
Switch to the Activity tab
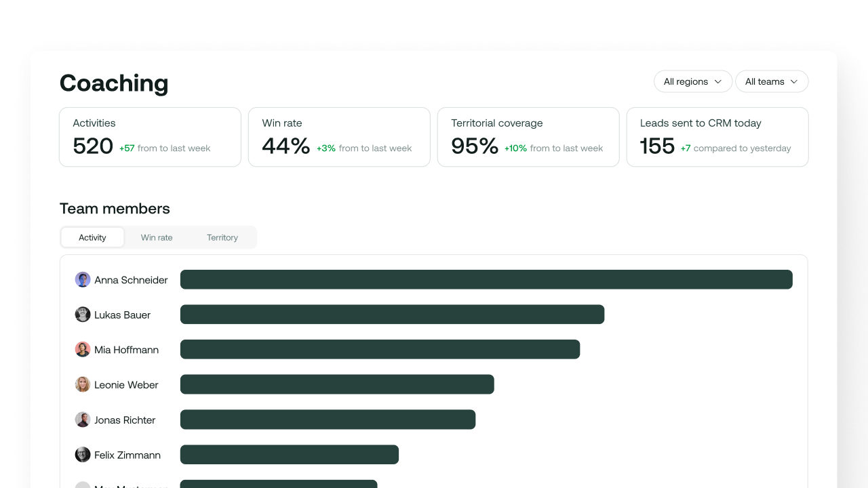click(x=92, y=237)
